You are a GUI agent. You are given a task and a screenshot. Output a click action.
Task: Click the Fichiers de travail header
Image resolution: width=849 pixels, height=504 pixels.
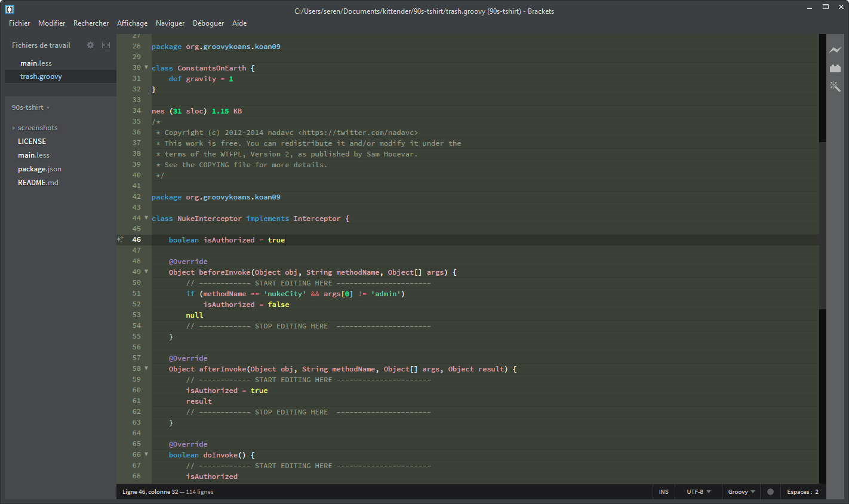(41, 45)
